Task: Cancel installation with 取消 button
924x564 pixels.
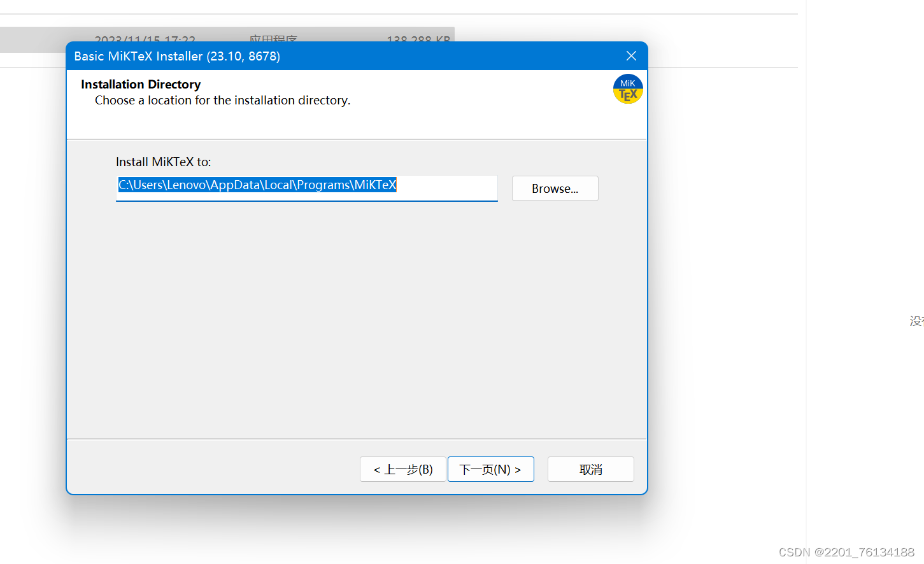Action: point(590,469)
